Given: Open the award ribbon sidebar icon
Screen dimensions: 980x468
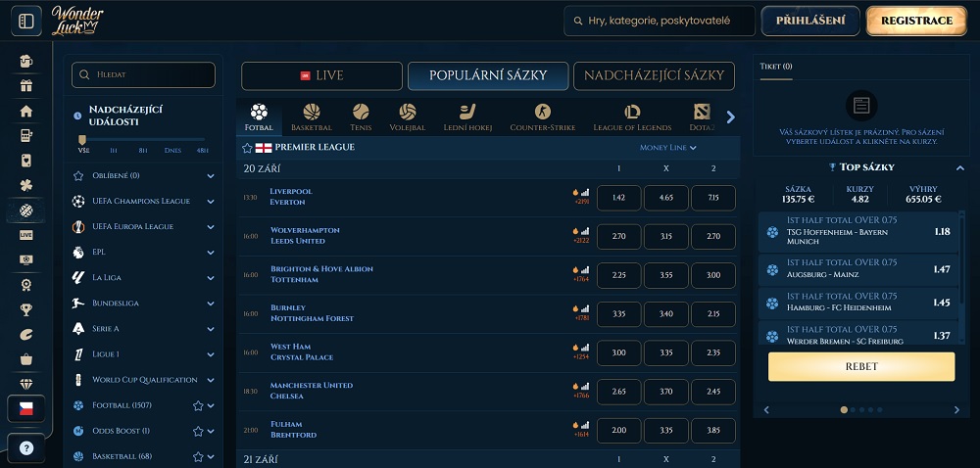Looking at the screenshot, I should click(26, 285).
